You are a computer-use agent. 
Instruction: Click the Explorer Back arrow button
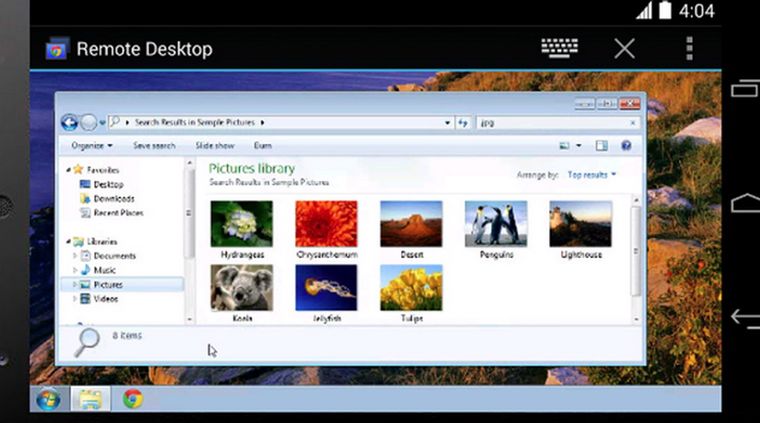(69, 123)
